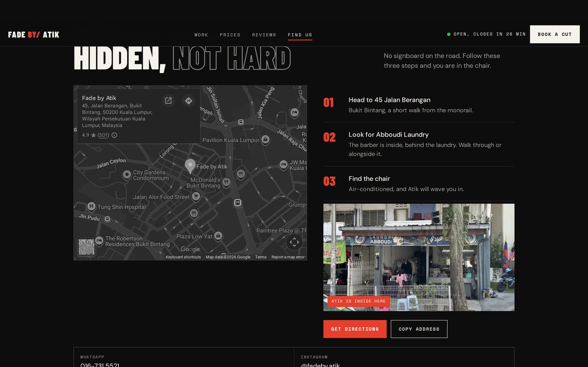Click the Jalan Alor Food Street cart marker
The image size is (588, 367).
[196, 196]
